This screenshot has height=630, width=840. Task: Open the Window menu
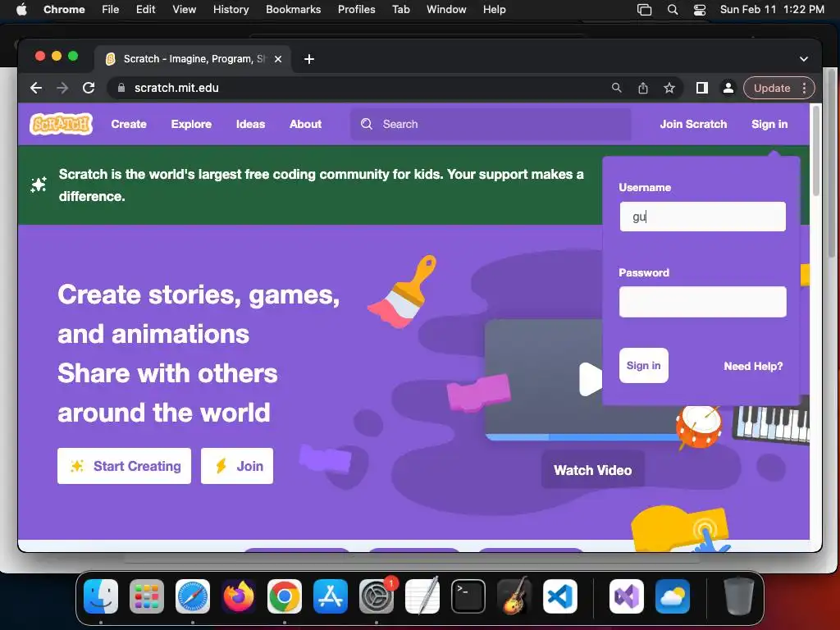[x=446, y=10]
